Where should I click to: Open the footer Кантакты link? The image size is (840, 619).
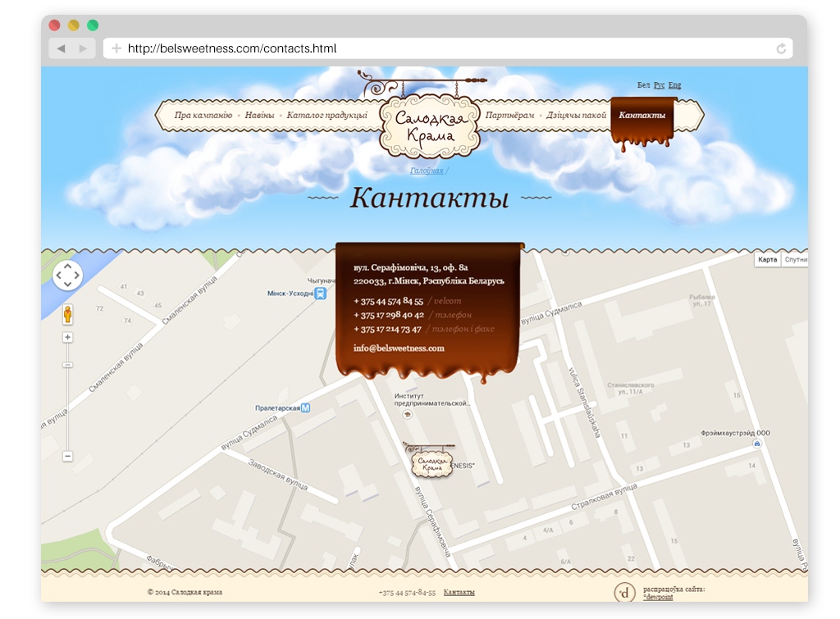click(x=459, y=592)
